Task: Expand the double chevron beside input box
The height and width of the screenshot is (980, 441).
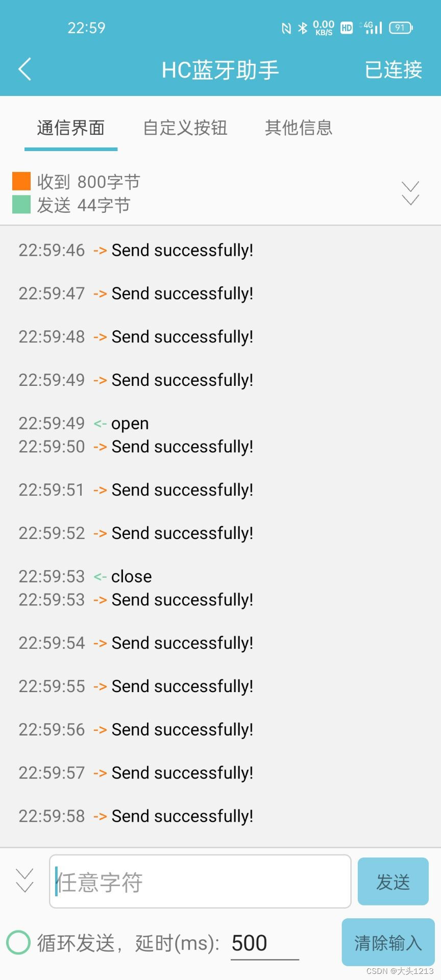Action: [24, 880]
